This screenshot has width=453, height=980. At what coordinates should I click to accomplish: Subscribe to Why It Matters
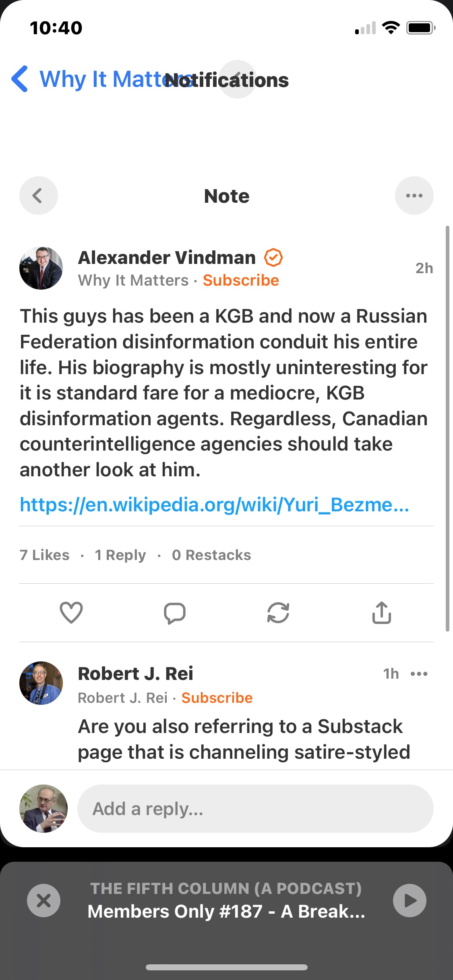(x=241, y=280)
